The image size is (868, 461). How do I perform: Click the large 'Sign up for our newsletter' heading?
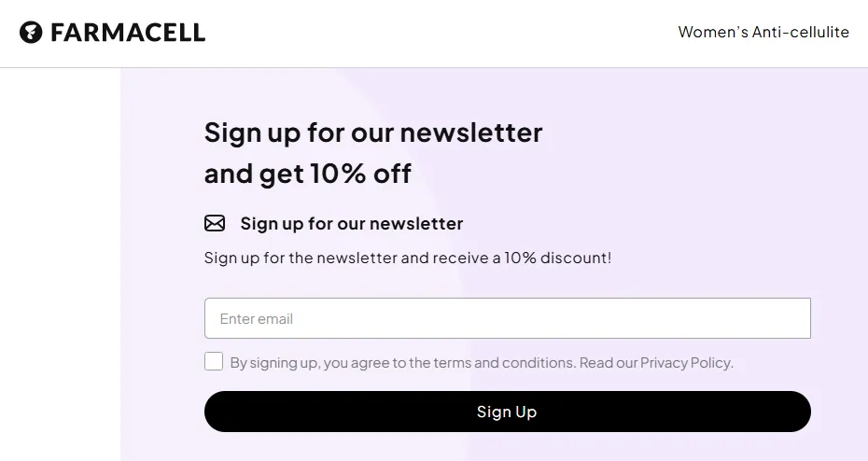tap(372, 133)
